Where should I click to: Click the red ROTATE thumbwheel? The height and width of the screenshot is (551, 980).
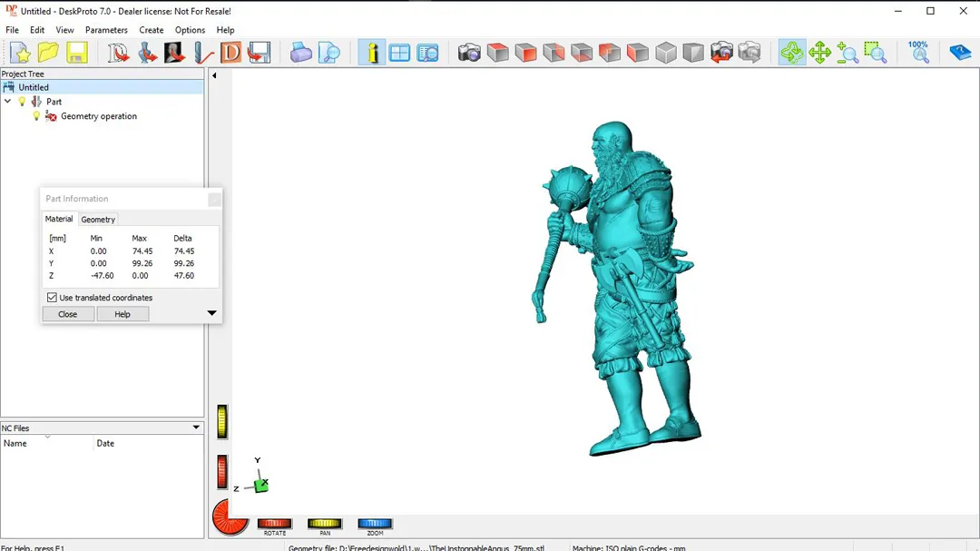point(274,524)
